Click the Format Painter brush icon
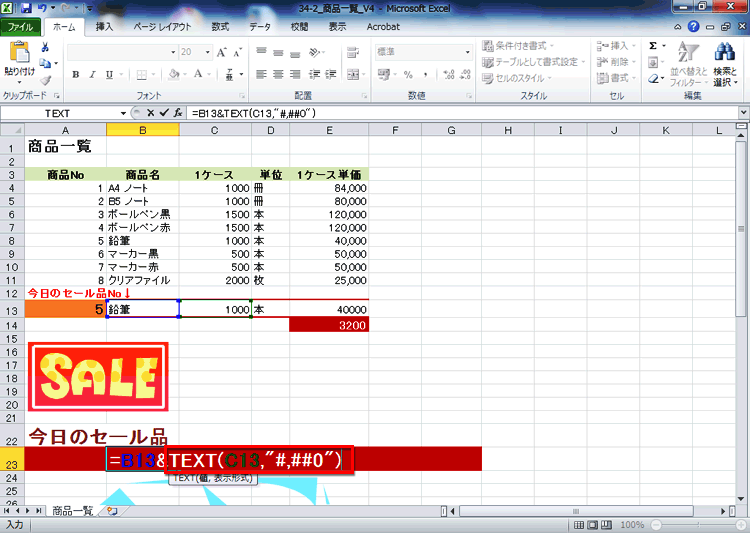 [x=45, y=80]
